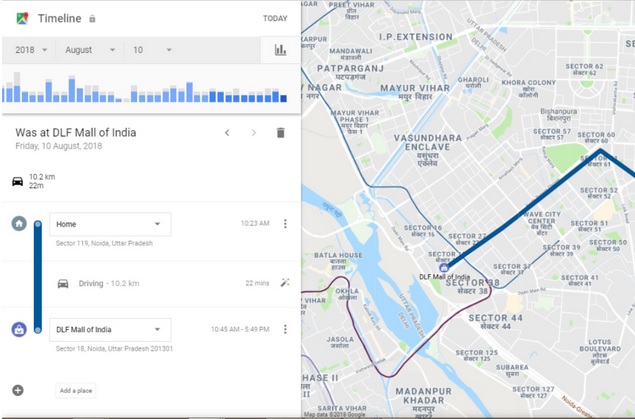635x419 pixels.
Task: Open the day dropdown showing 10
Action: pos(152,50)
